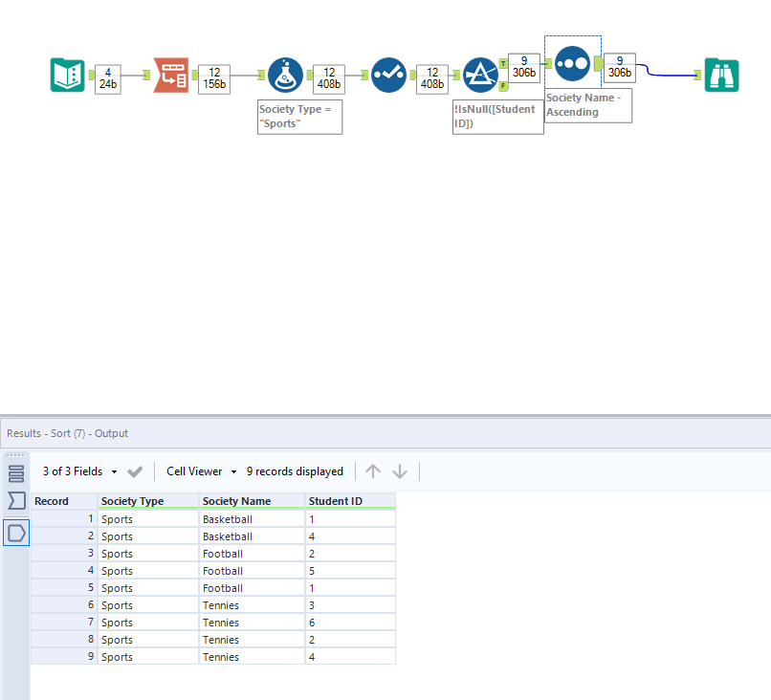Click the '4 24b' record count label
The height and width of the screenshot is (700, 771).
108,78
